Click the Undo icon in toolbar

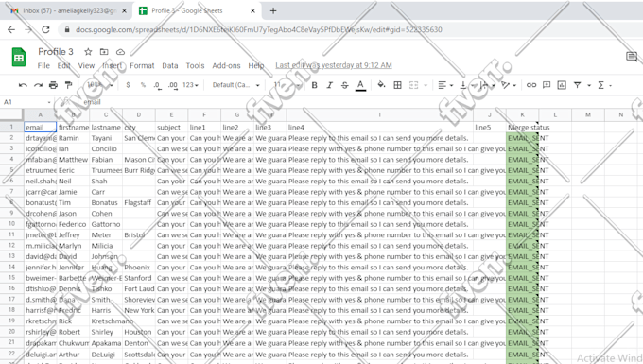coord(23,85)
